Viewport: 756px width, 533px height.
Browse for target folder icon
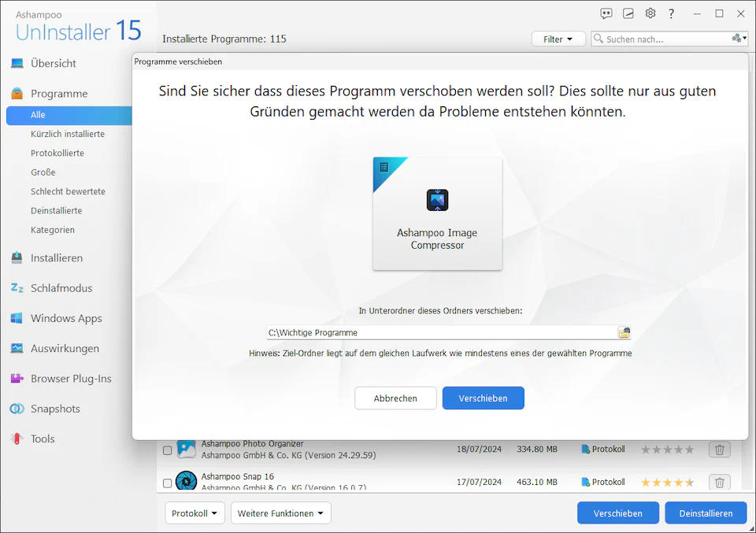624,332
